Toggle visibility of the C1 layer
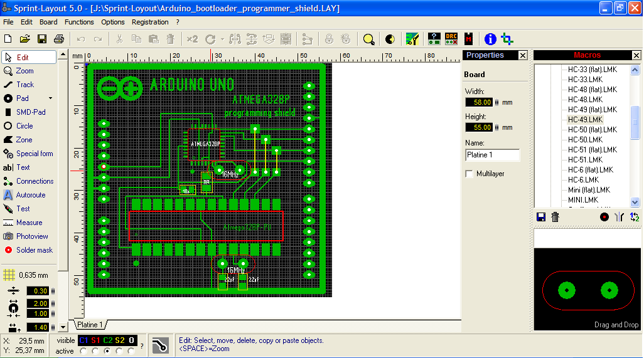This screenshot has width=644, height=358. coord(83,340)
